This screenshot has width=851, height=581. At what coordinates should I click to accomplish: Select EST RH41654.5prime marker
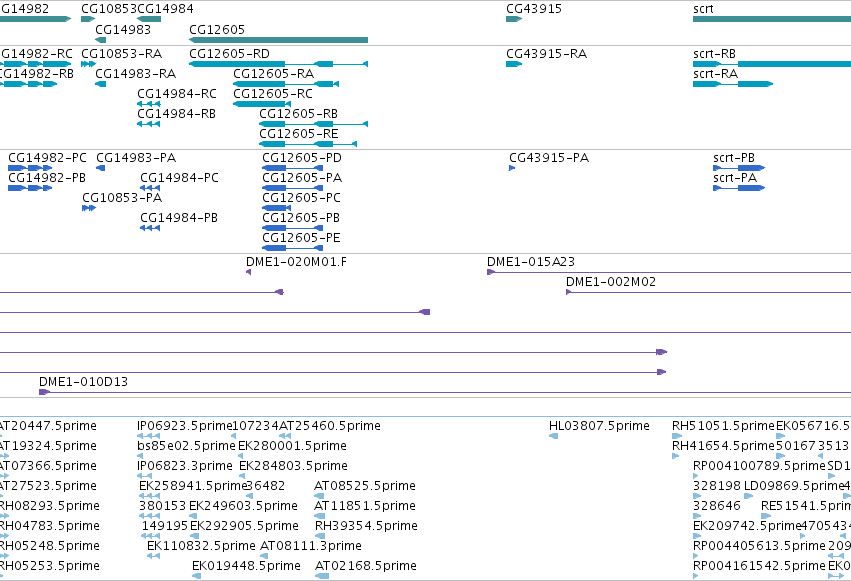(x=676, y=456)
